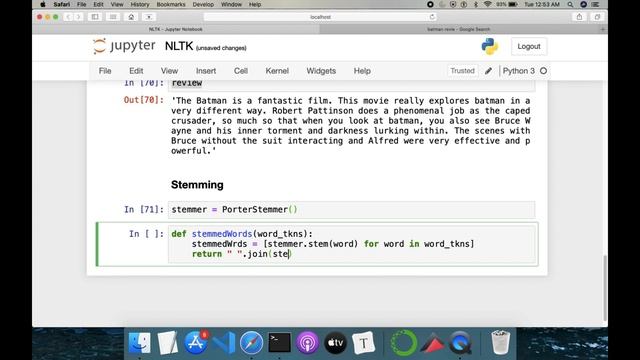Open Safari History menu

click(140, 4)
